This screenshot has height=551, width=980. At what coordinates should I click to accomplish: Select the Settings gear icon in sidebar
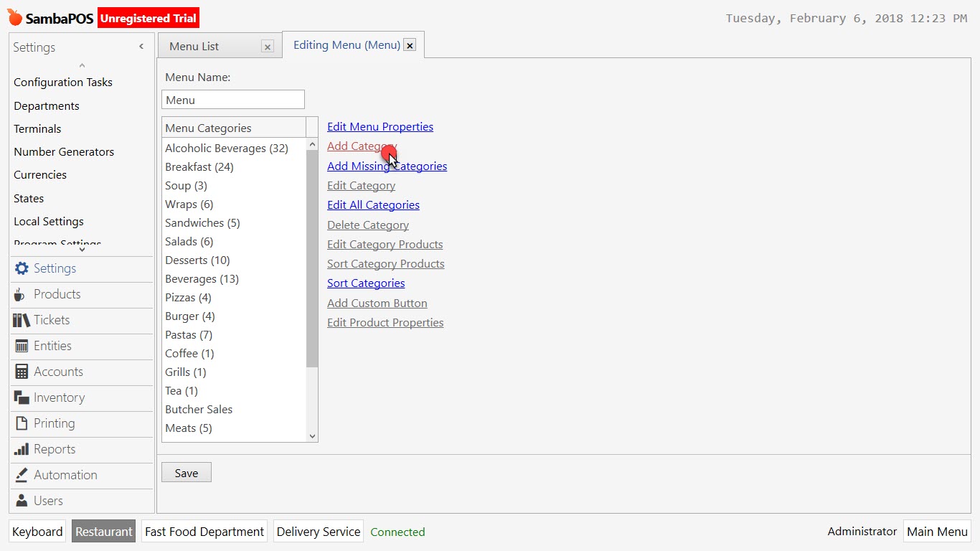[21, 269]
